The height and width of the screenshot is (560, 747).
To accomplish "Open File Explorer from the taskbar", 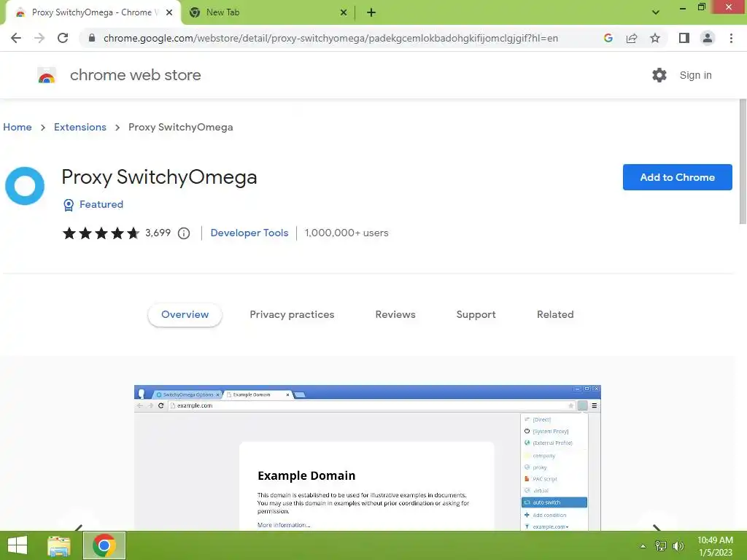I will tap(59, 545).
